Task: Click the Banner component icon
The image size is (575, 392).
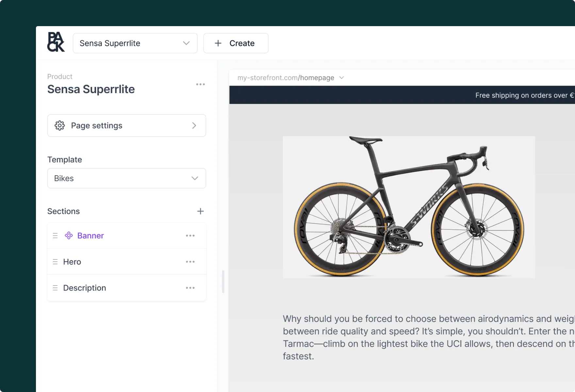Action: pos(69,236)
